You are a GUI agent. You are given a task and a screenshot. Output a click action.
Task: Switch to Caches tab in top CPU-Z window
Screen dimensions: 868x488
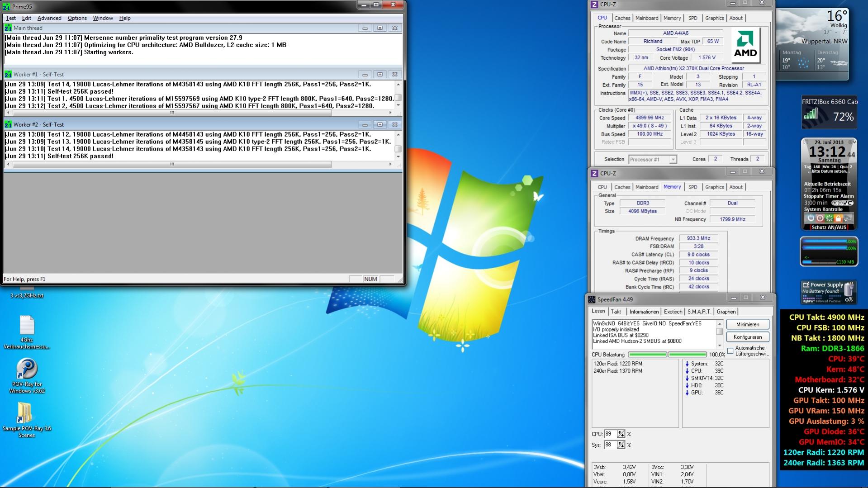[x=622, y=18]
